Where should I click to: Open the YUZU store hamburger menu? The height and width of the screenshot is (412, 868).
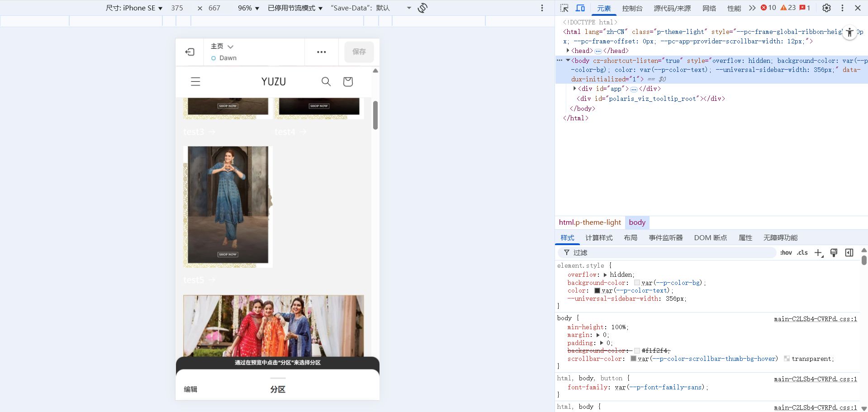[195, 81]
